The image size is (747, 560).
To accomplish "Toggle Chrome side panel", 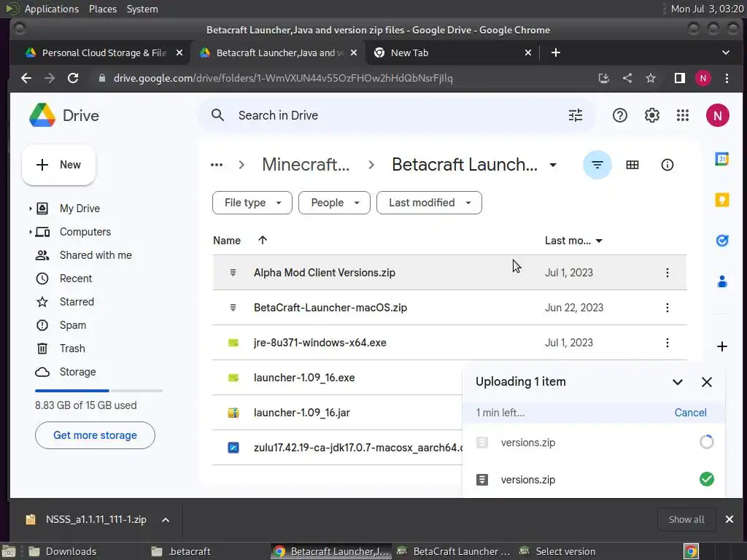I will 679,78.
